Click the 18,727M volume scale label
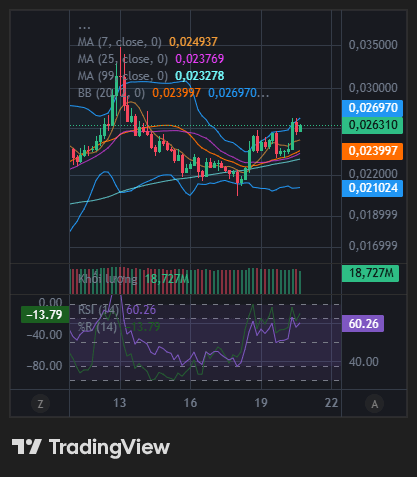 click(x=370, y=274)
